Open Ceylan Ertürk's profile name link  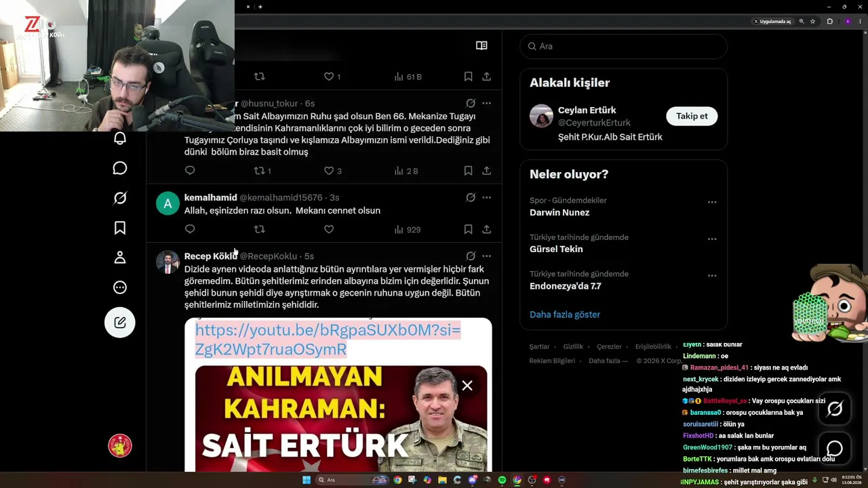click(587, 110)
